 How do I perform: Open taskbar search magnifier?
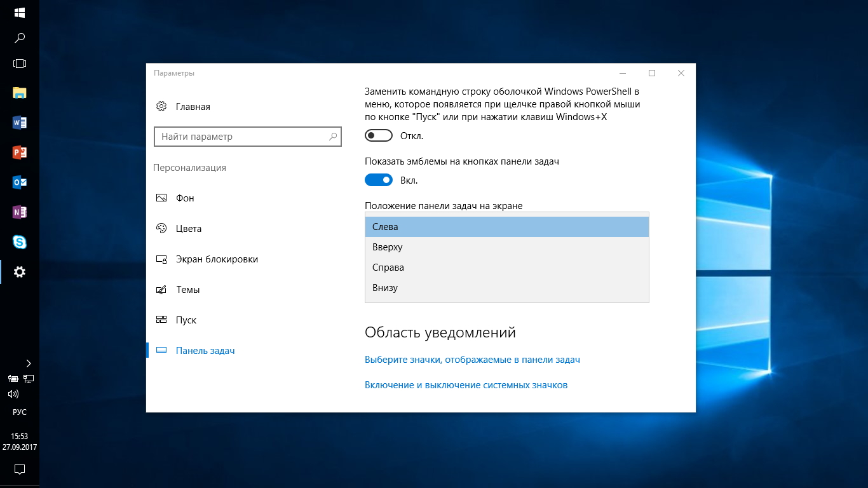20,38
